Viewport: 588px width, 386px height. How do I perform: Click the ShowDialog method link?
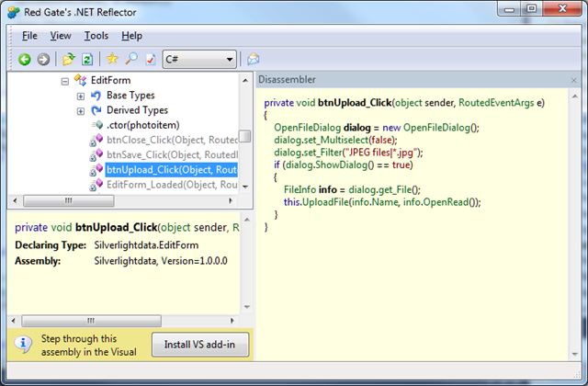(x=341, y=165)
